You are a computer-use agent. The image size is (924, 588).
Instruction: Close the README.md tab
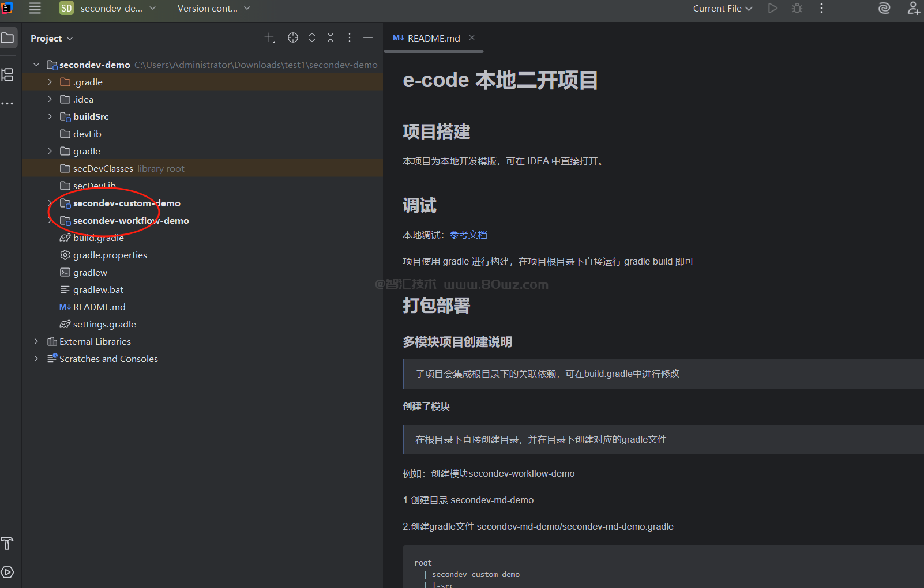coord(472,37)
